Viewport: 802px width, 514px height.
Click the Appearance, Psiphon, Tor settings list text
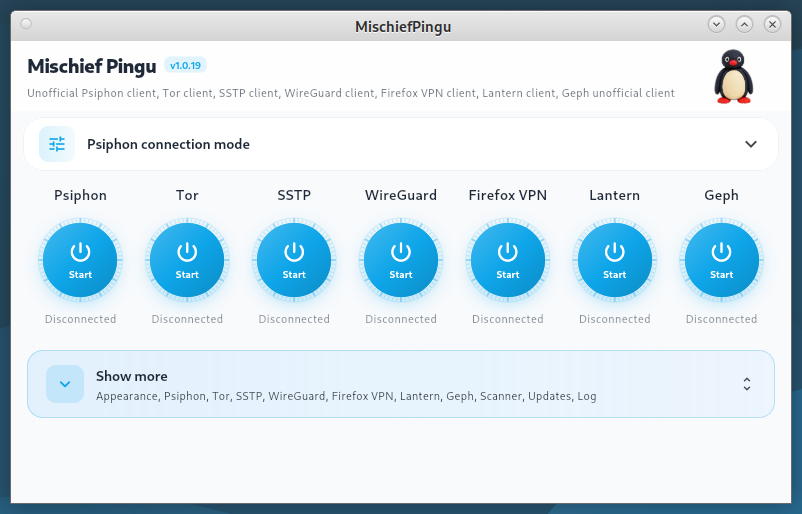pyautogui.click(x=346, y=396)
